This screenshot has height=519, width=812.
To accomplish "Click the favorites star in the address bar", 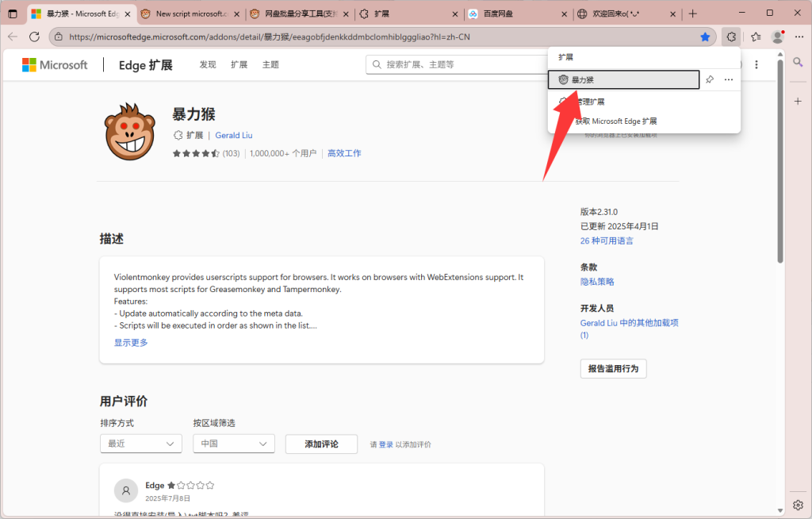I will click(706, 37).
